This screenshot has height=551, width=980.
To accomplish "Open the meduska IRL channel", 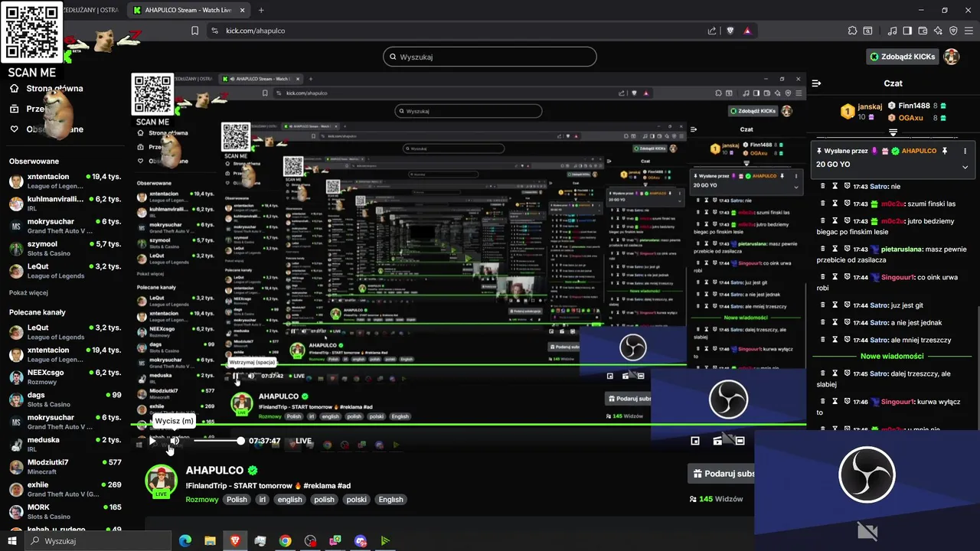I will pos(65,445).
